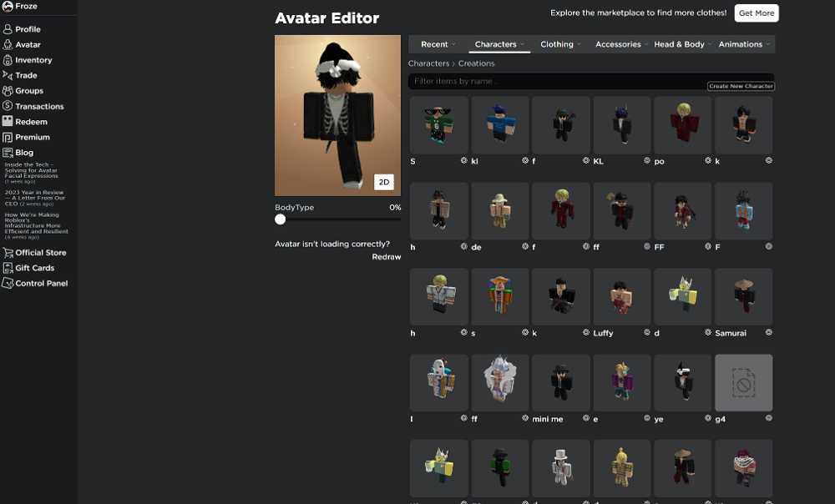Screen dimensions: 835x504
Task: Open the Accessories dropdown
Action: [622, 44]
